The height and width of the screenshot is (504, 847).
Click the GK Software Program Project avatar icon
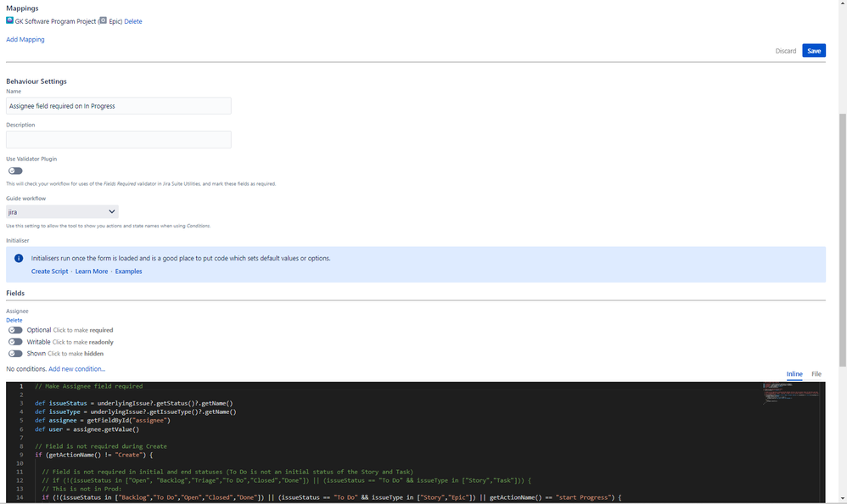9,21
